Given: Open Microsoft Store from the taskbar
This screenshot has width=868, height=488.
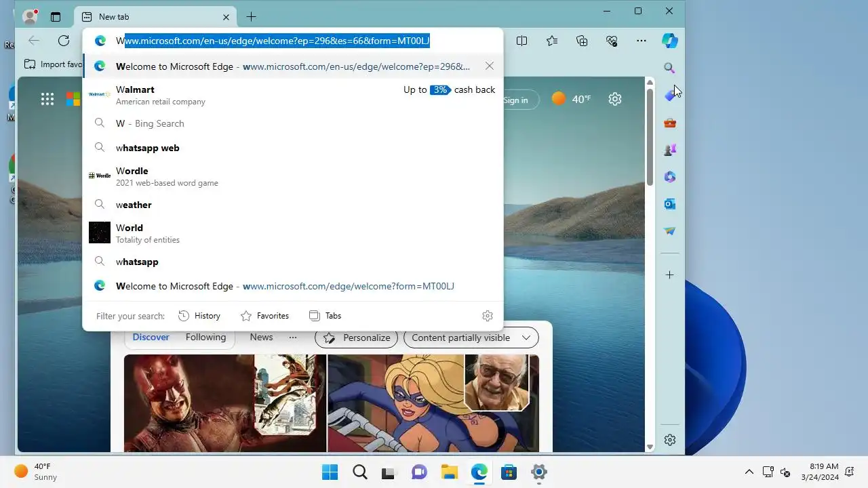Looking at the screenshot, I should [509, 472].
